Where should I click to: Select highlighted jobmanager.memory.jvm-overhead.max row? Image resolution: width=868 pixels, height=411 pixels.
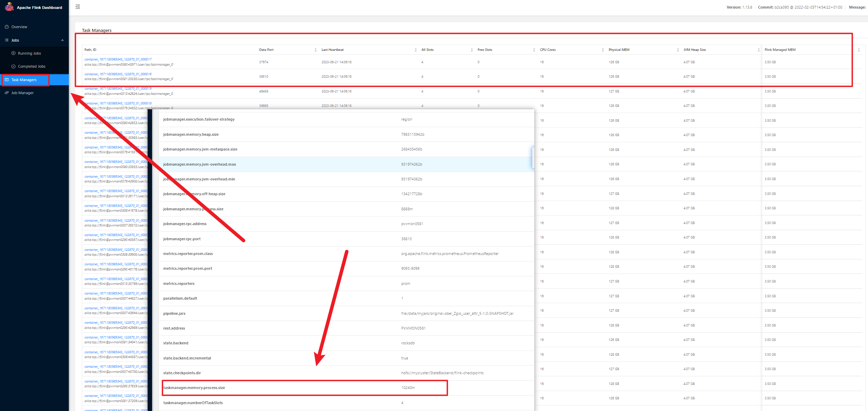[346, 164]
